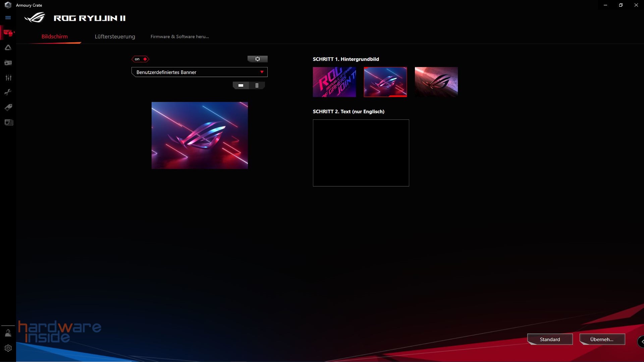Choose the pink ROG Join text background
This screenshot has width=644, height=362.
[x=334, y=82]
